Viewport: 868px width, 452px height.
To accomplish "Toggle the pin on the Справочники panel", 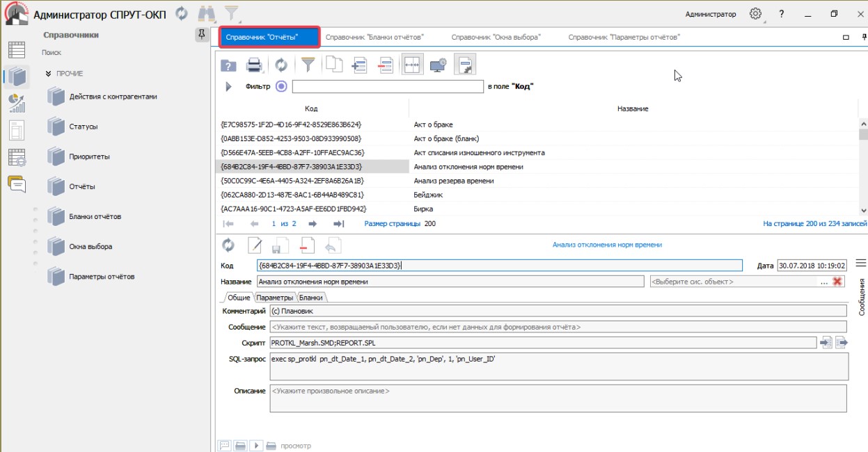I will (x=202, y=35).
